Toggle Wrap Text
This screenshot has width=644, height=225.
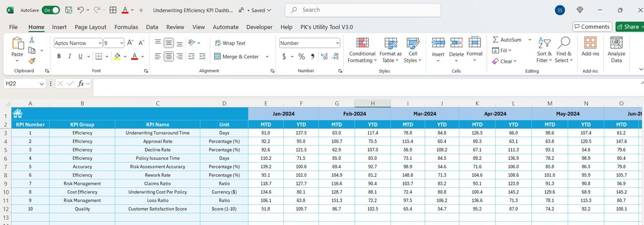point(230,43)
